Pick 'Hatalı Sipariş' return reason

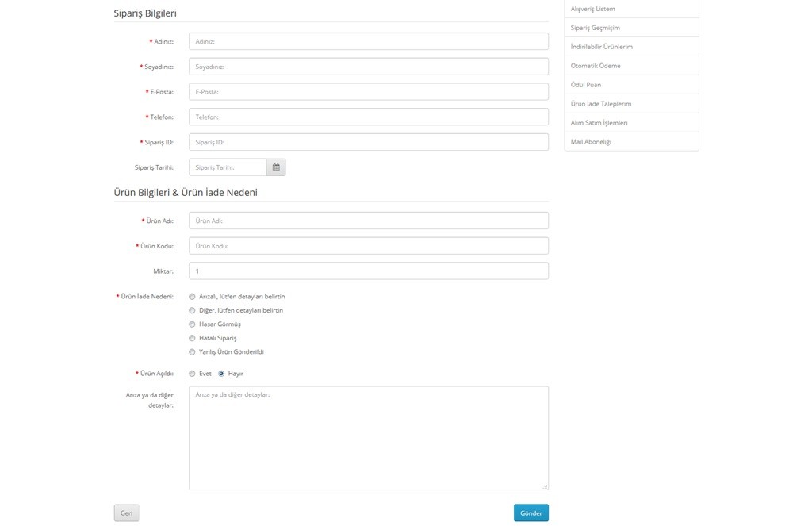[x=192, y=338]
